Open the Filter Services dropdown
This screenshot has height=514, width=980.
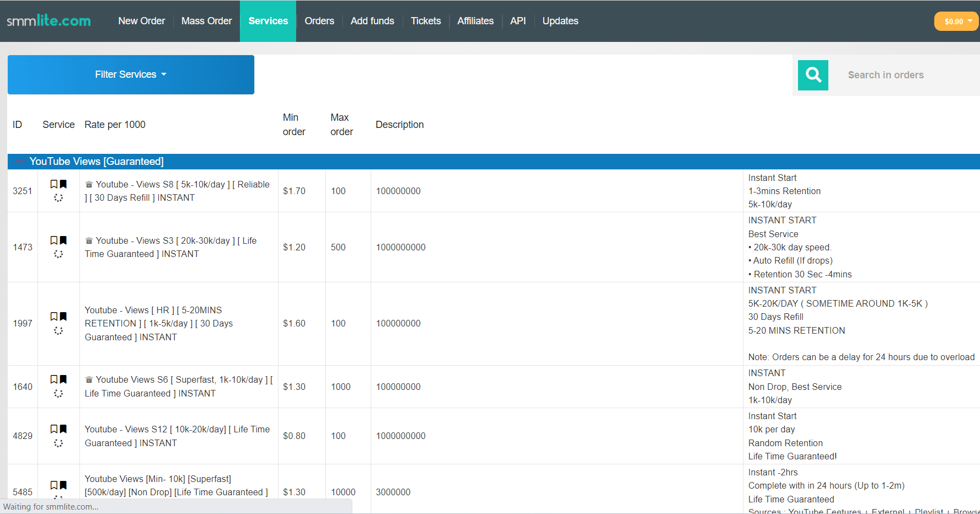[x=131, y=74]
